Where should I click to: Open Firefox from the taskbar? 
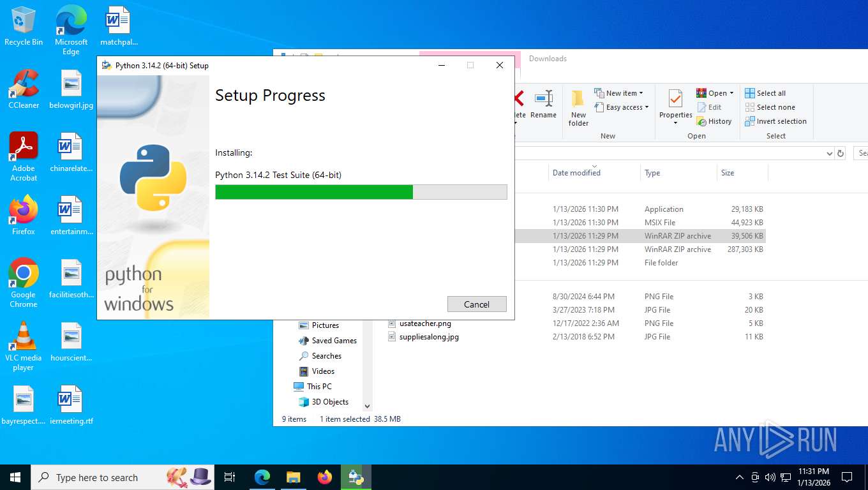pyautogui.click(x=325, y=477)
